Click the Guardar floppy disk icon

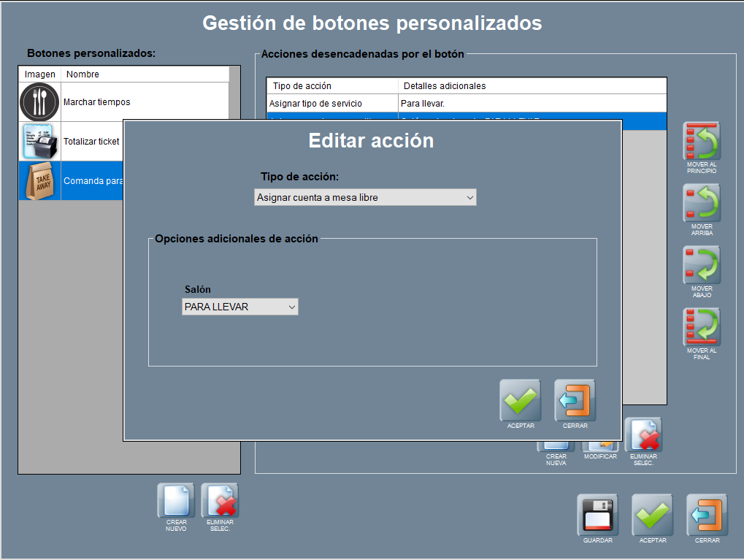(597, 515)
